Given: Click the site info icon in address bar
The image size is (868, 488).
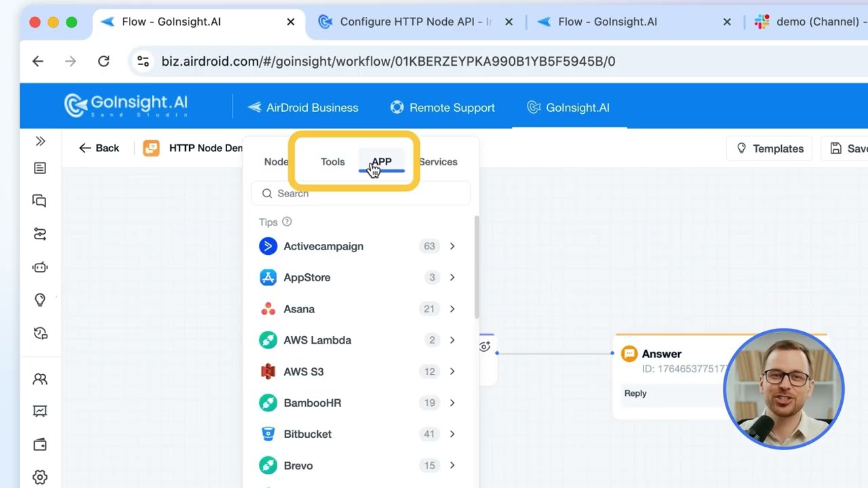Looking at the screenshot, I should 143,61.
